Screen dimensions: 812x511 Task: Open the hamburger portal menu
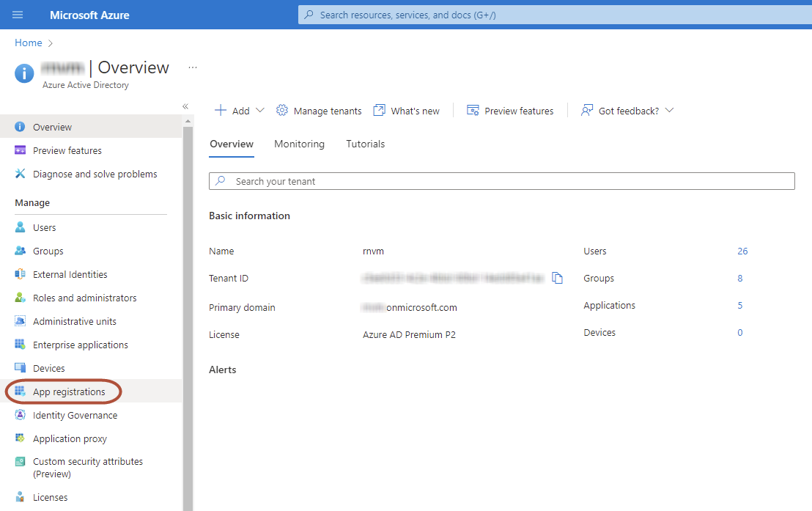[x=18, y=15]
